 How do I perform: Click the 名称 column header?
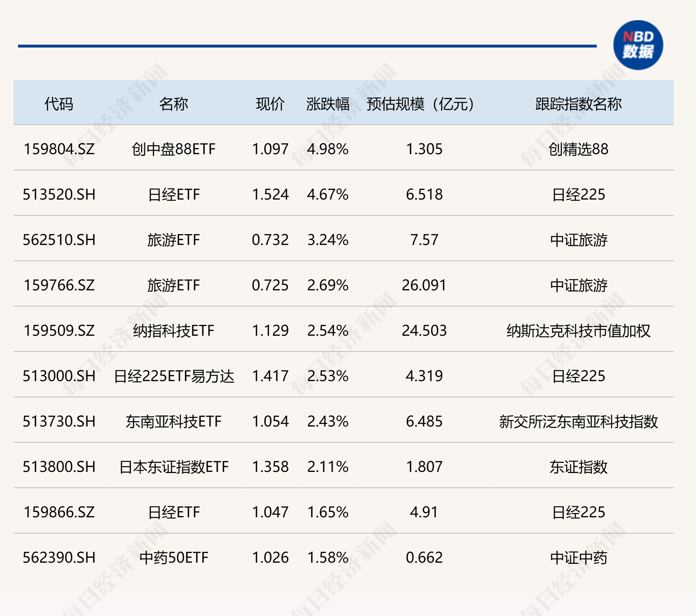[x=174, y=104]
